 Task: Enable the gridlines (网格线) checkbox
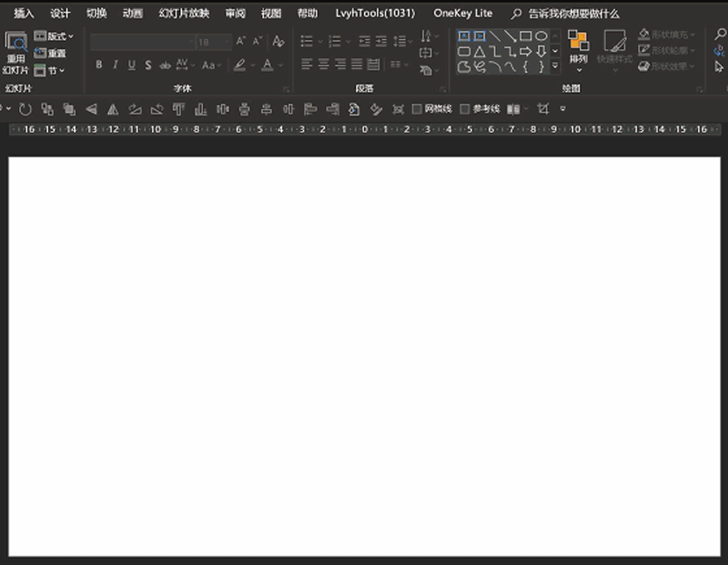pos(417,109)
